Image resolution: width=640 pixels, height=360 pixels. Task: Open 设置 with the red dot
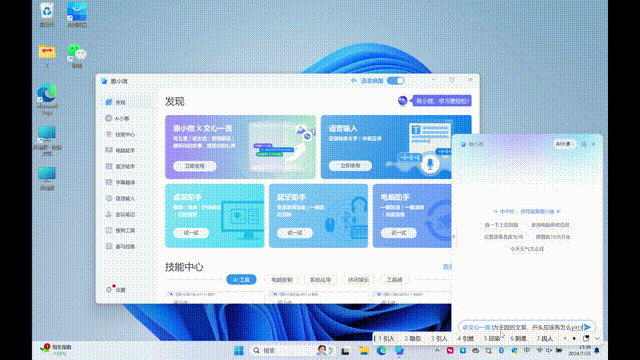[x=116, y=289]
